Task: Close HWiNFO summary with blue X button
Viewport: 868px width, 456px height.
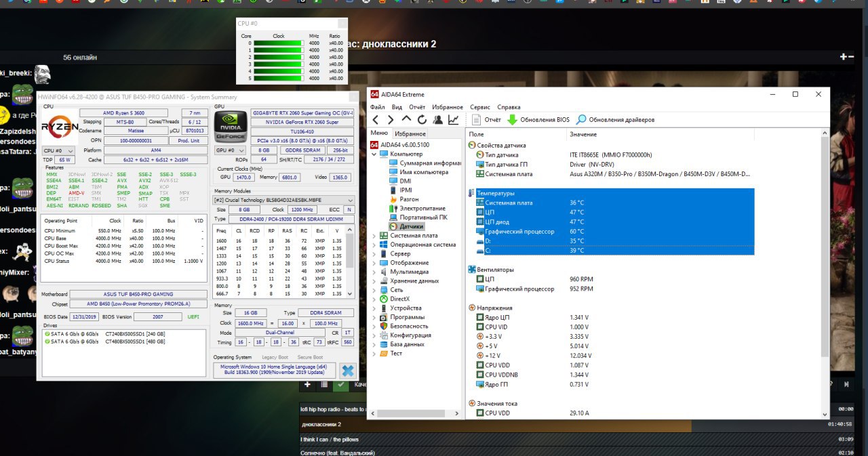Action: coord(348,371)
